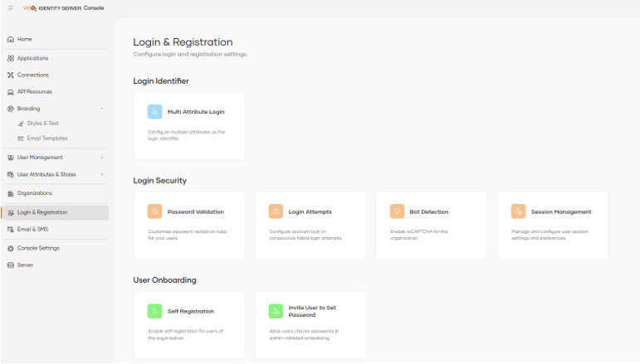
Task: Click the User Attributes & Stores label
Action: coord(46,174)
